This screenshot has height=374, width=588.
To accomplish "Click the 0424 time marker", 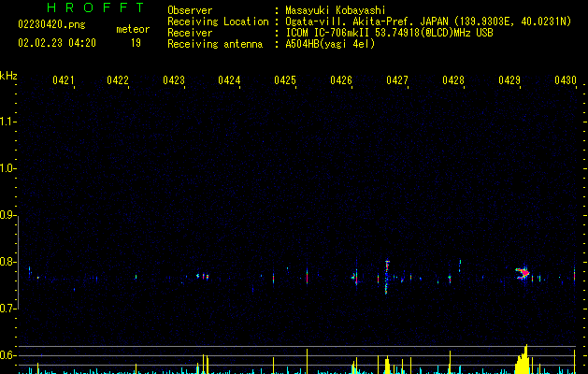I will (229, 80).
